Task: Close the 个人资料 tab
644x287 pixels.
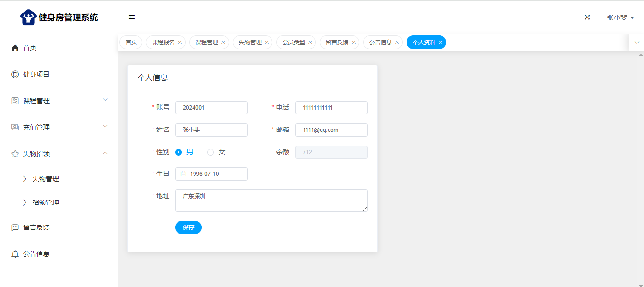Action: click(x=441, y=43)
